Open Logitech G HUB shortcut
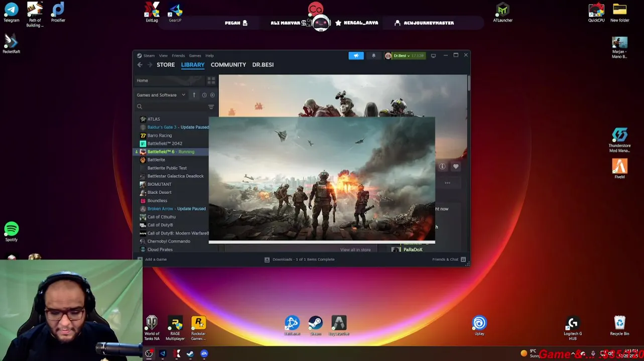This screenshot has width=644, height=361. click(573, 328)
